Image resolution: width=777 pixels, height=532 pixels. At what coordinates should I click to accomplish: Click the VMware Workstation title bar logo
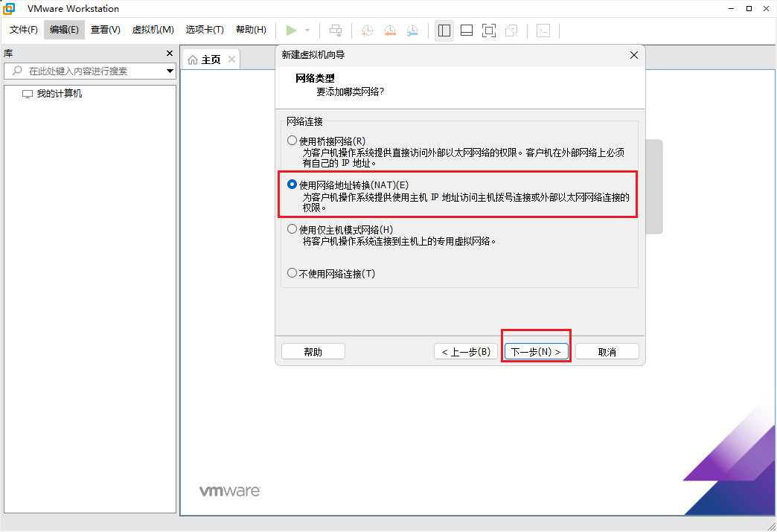(x=9, y=8)
